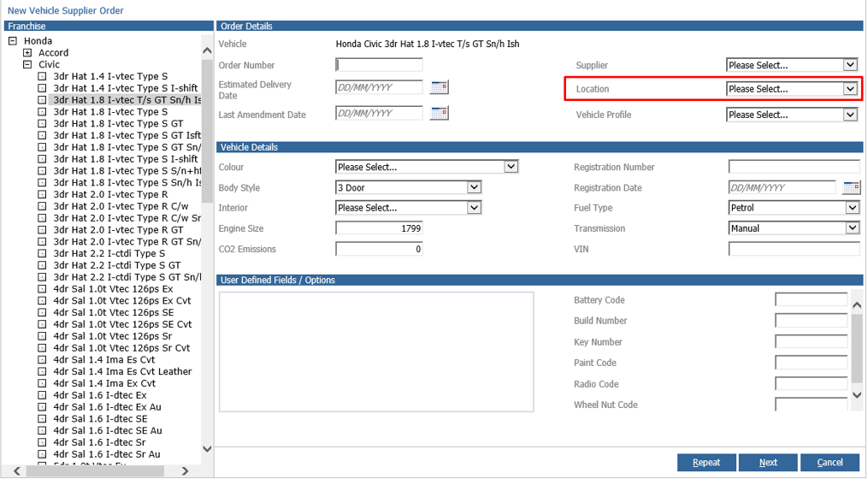Open calendar for Last Amendment Date

(x=440, y=113)
